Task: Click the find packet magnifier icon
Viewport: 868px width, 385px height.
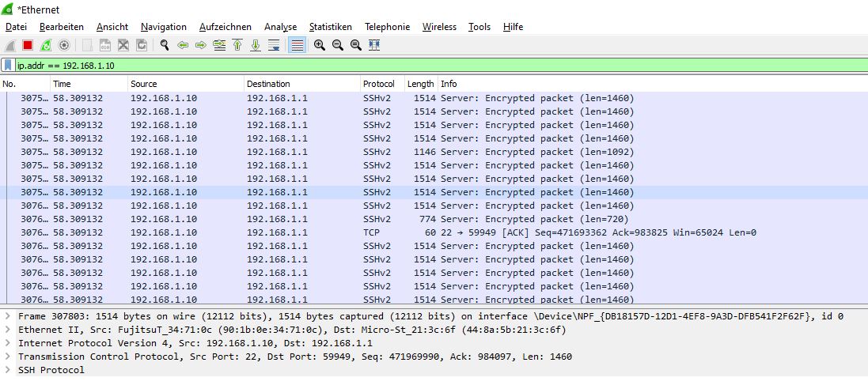Action: [x=164, y=46]
